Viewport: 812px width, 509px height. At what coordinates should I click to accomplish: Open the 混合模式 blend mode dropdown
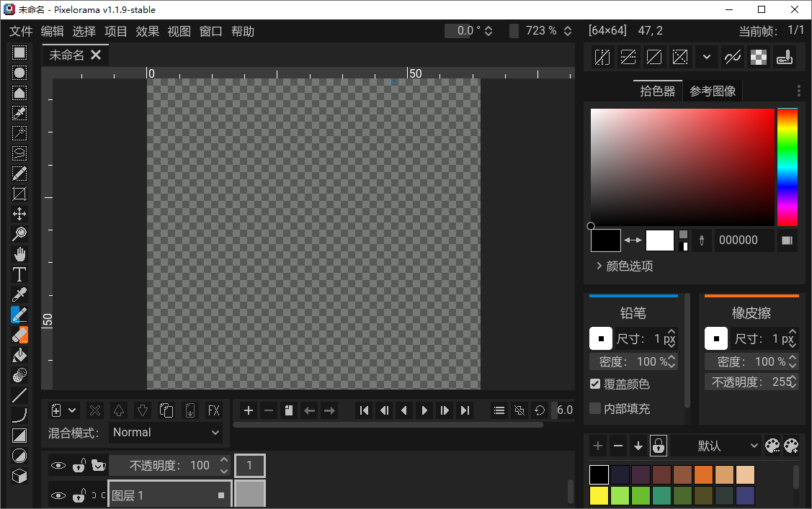[166, 432]
